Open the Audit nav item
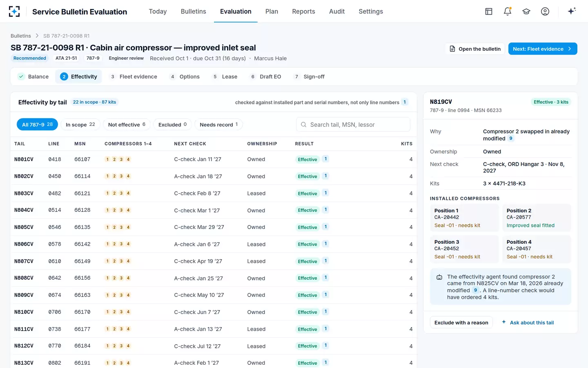Image resolution: width=588 pixels, height=368 pixels. coord(337,11)
